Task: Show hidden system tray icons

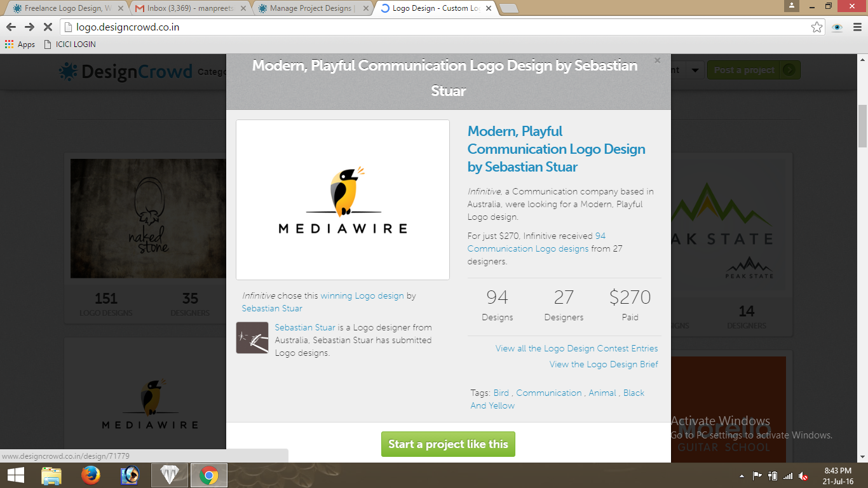Action: click(x=742, y=476)
